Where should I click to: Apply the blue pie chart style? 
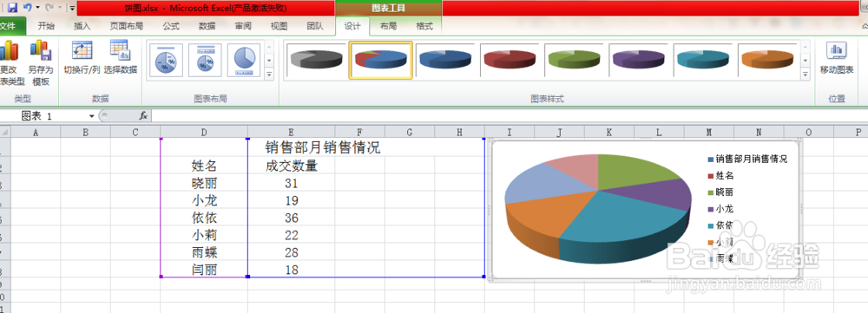(445, 60)
